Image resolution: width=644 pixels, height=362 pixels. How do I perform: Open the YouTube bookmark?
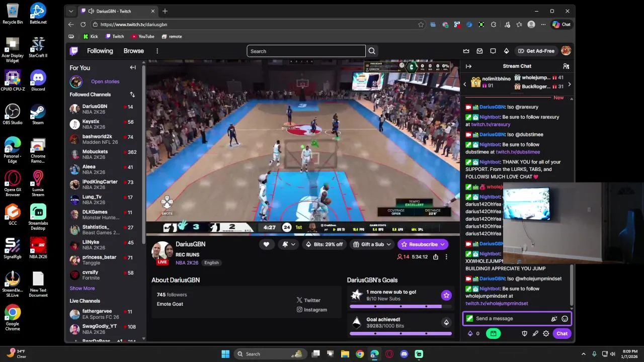pos(143,36)
